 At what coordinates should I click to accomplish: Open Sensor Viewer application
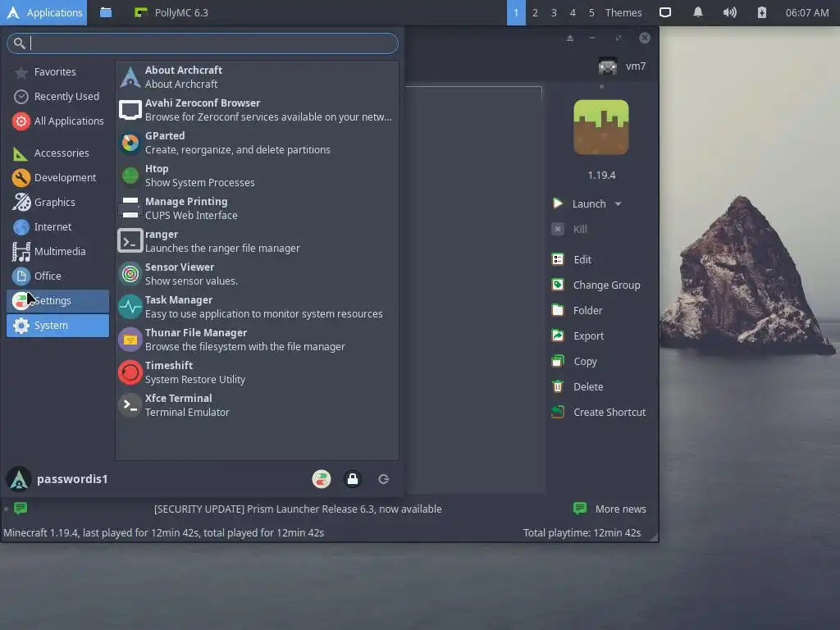[257, 274]
